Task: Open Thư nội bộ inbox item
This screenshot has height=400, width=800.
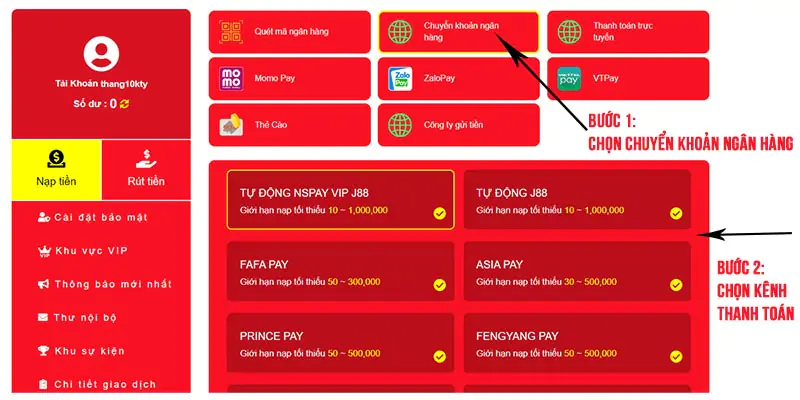Action: coord(78,317)
